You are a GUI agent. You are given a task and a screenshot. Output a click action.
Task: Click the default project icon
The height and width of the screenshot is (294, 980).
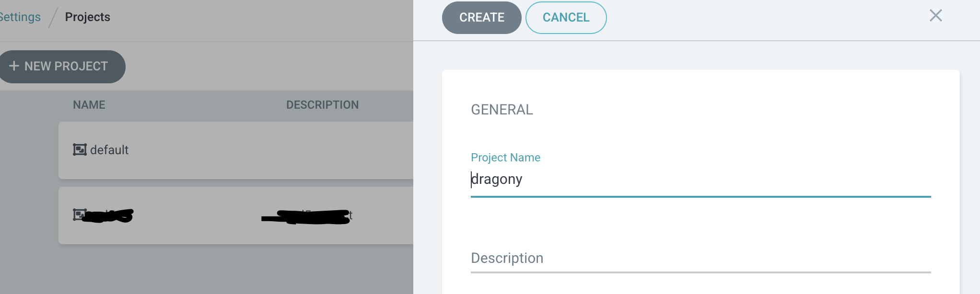point(80,150)
